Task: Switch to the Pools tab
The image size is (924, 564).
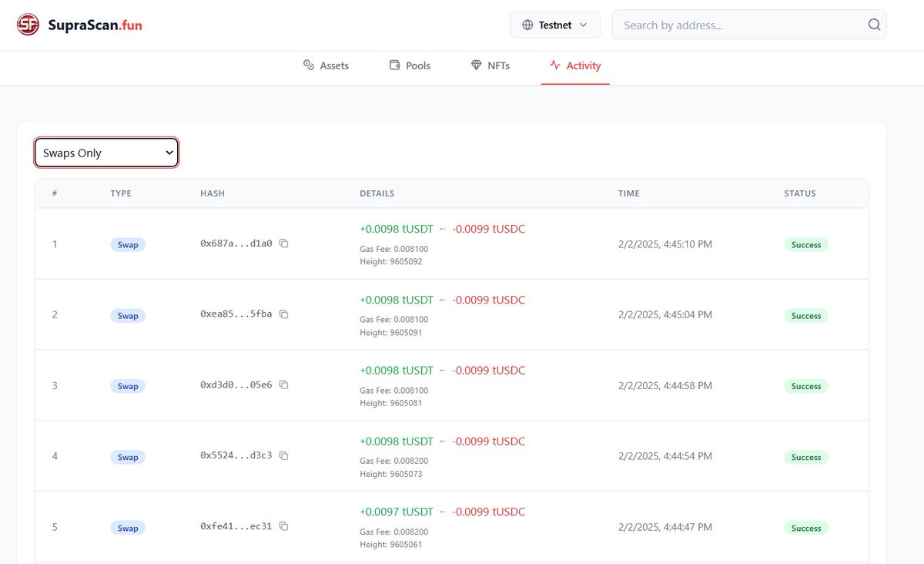Action: (410, 65)
